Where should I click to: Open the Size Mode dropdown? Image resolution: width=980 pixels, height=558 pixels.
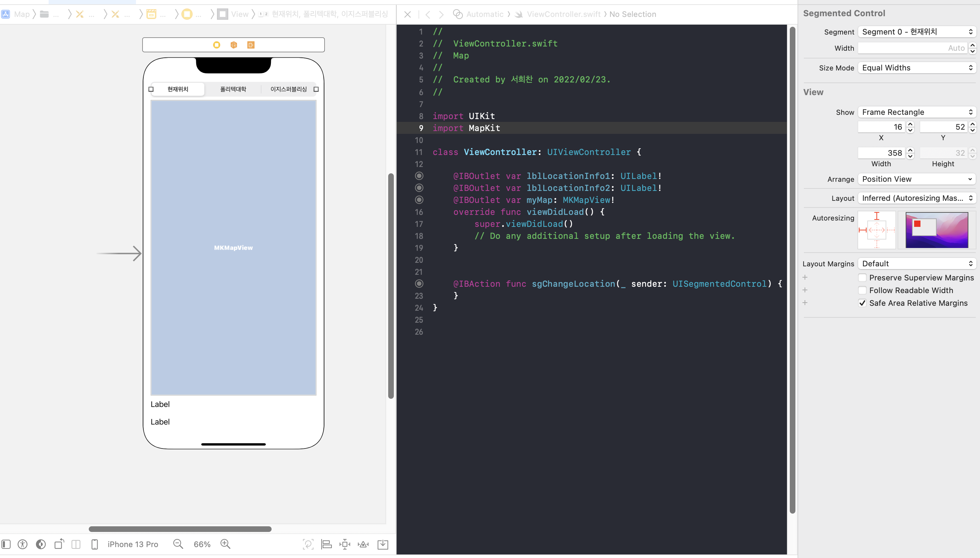coord(916,68)
